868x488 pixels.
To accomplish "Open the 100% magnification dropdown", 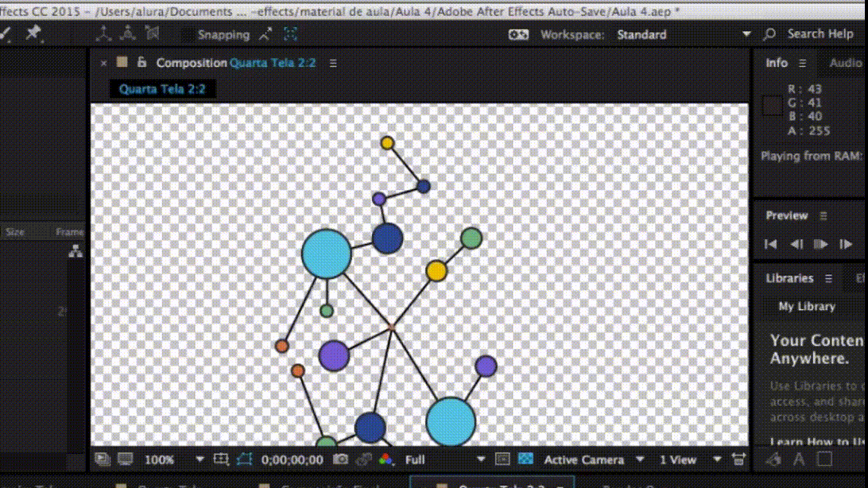I will pyautogui.click(x=200, y=459).
